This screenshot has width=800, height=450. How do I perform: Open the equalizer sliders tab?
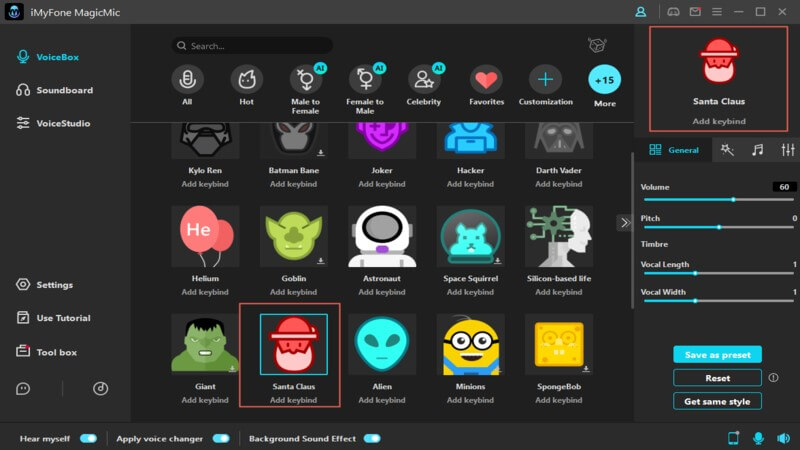point(788,149)
